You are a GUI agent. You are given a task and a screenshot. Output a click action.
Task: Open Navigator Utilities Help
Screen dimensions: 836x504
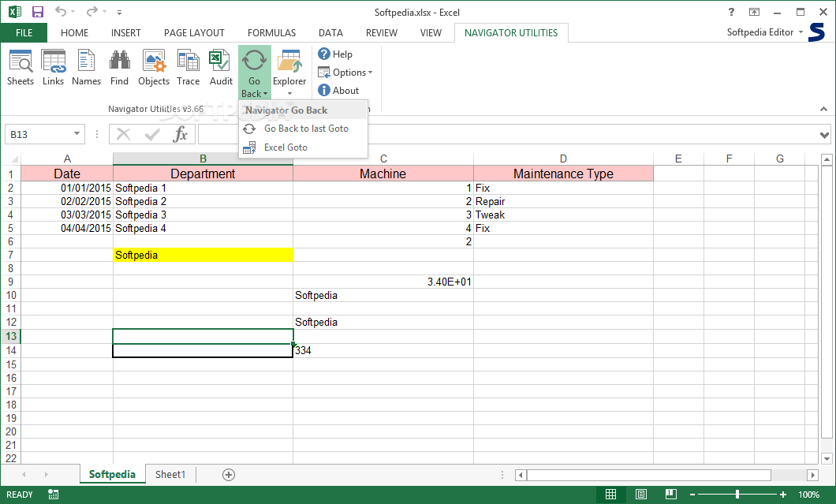(335, 54)
